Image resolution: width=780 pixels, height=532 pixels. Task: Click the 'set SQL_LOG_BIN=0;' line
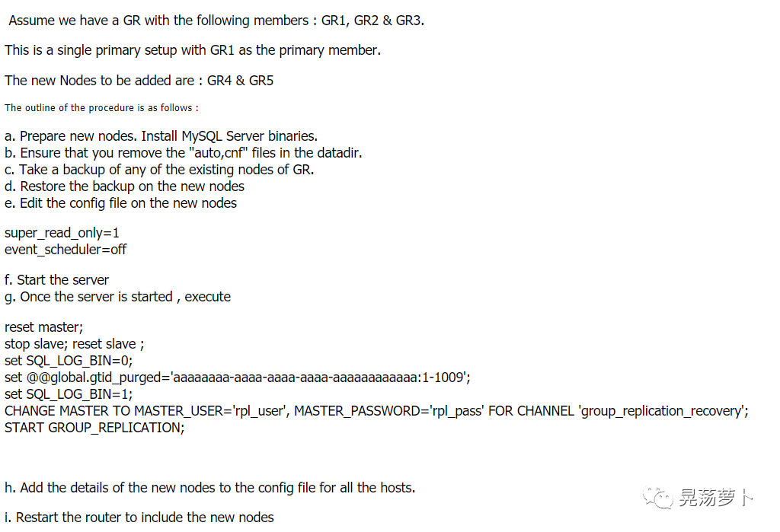(69, 361)
